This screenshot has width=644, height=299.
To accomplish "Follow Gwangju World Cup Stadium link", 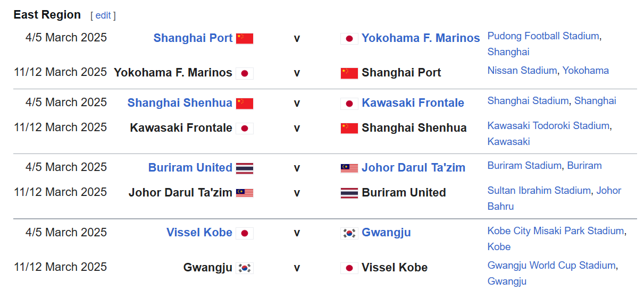I will point(551,265).
